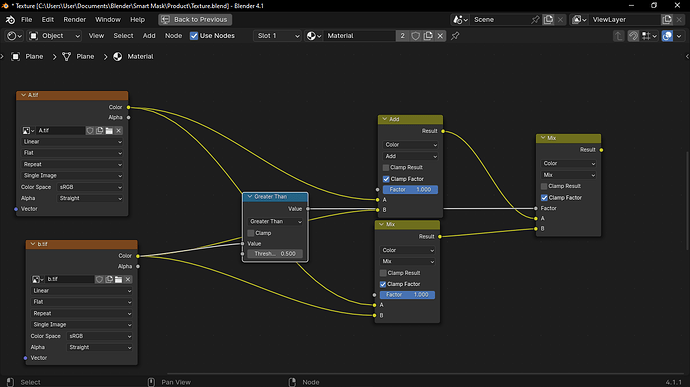Open image browse icon in b.tif node
Screen dimensions: 690x387
point(37,280)
